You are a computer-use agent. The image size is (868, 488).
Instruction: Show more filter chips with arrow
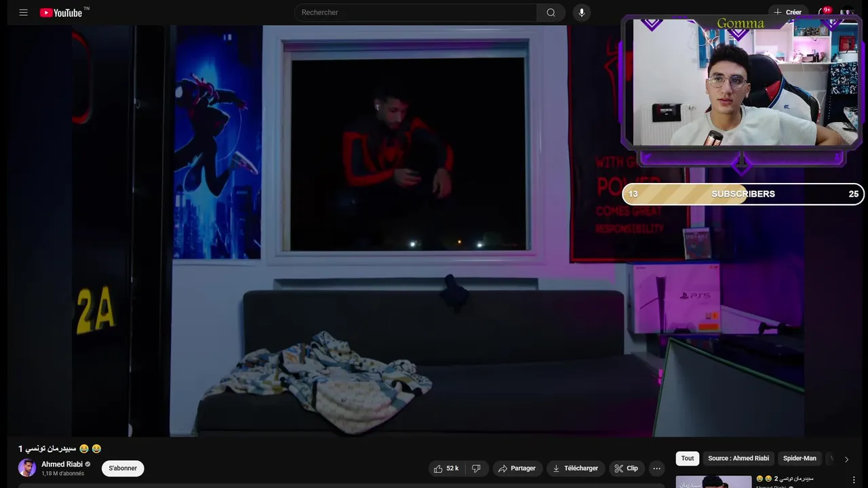pyautogui.click(x=846, y=459)
